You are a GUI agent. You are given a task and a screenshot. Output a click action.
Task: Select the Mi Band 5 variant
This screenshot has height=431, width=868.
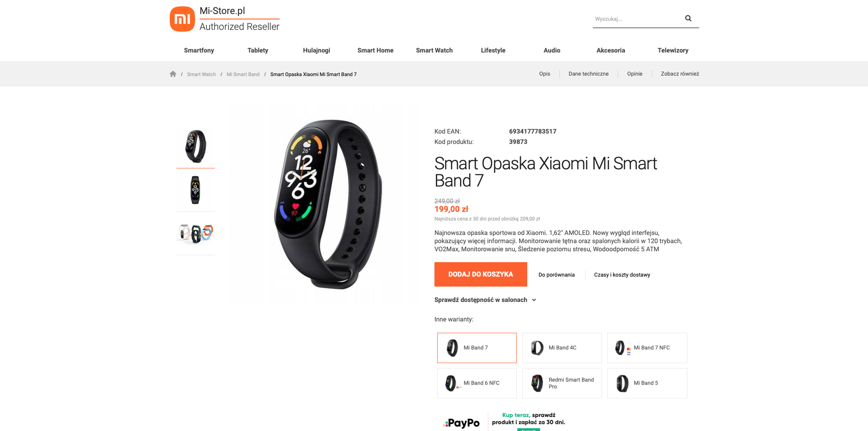point(647,383)
